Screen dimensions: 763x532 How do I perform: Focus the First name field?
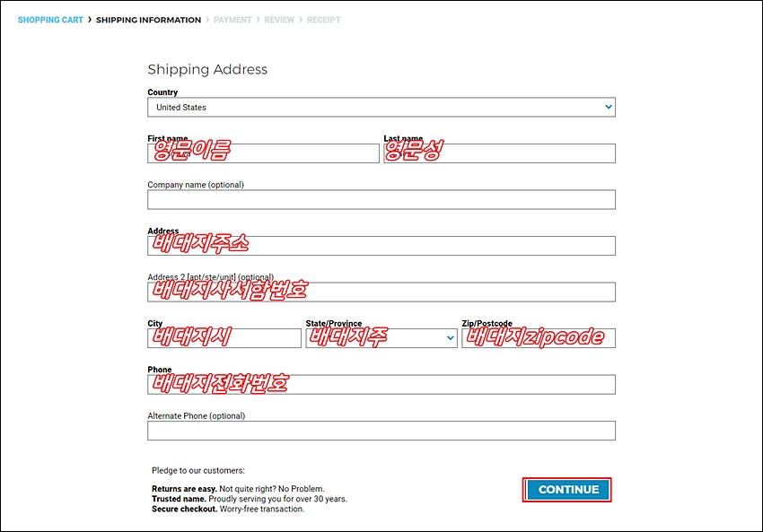coord(263,153)
